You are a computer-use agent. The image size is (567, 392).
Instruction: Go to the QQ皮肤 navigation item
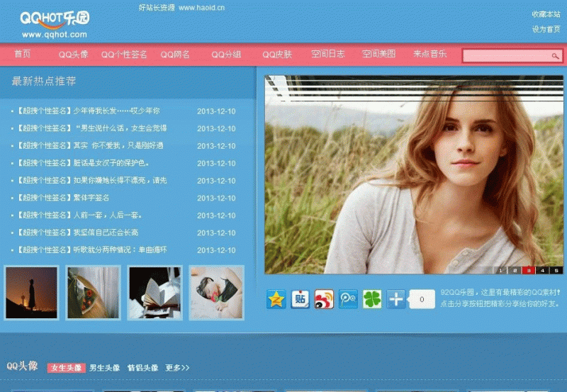(277, 55)
